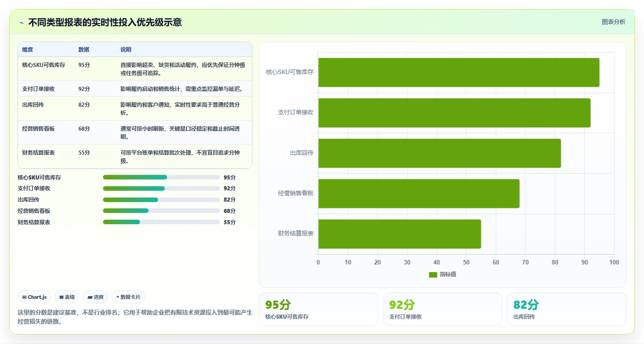Click chart y-axis label 支付订单接收
The image size is (644, 344).
click(x=295, y=113)
